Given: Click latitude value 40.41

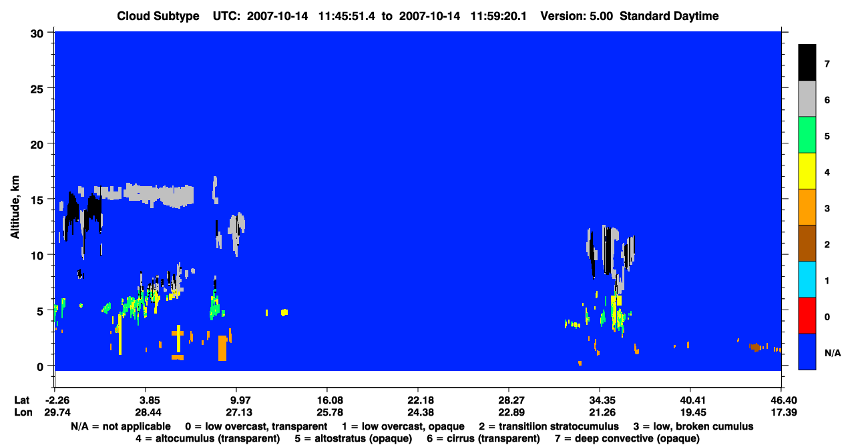Looking at the screenshot, I should tap(690, 400).
